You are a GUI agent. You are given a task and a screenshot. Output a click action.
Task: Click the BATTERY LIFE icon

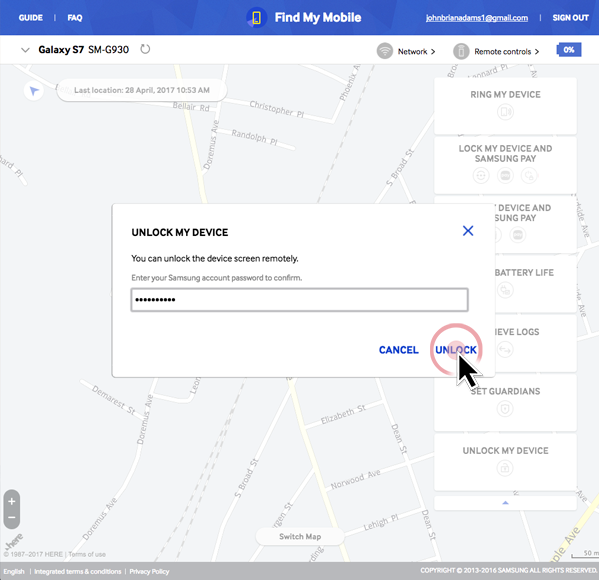505,290
